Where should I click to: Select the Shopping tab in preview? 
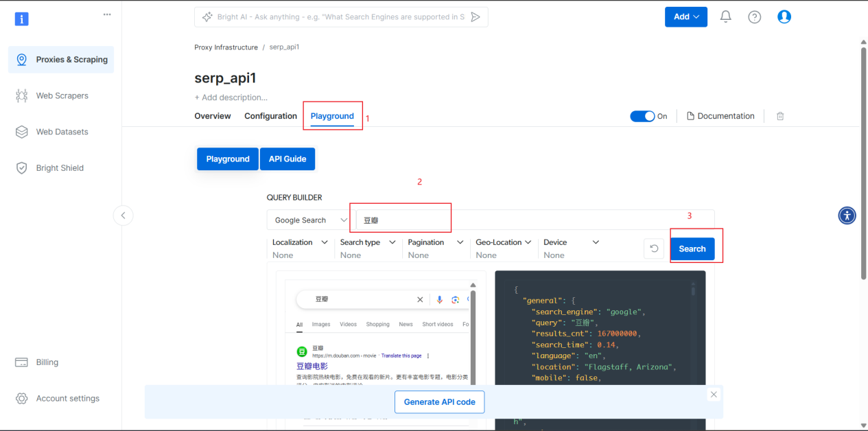tap(378, 324)
